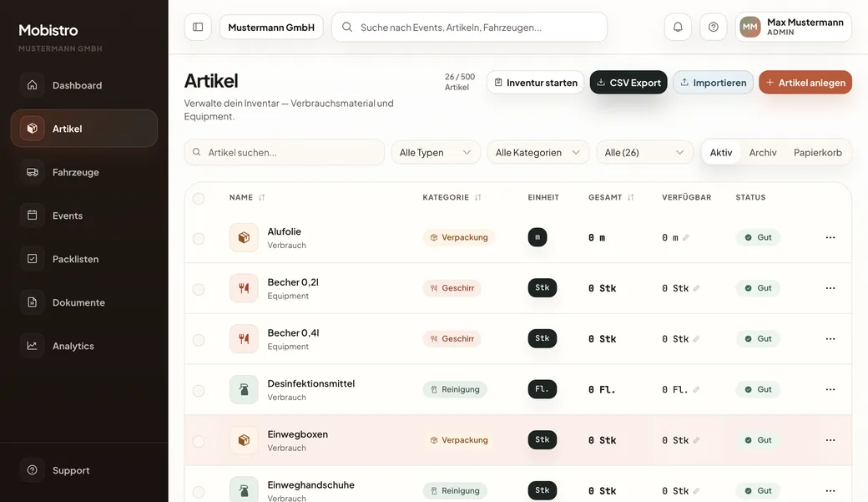The height and width of the screenshot is (502, 868).
Task: Click the Mobistro logo
Action: 48,30
